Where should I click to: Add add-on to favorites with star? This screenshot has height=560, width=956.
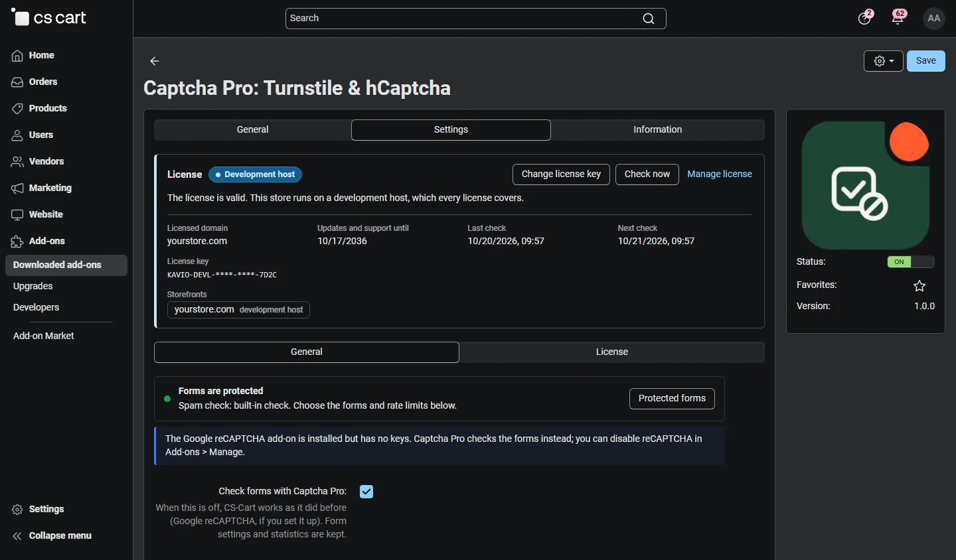pos(919,286)
